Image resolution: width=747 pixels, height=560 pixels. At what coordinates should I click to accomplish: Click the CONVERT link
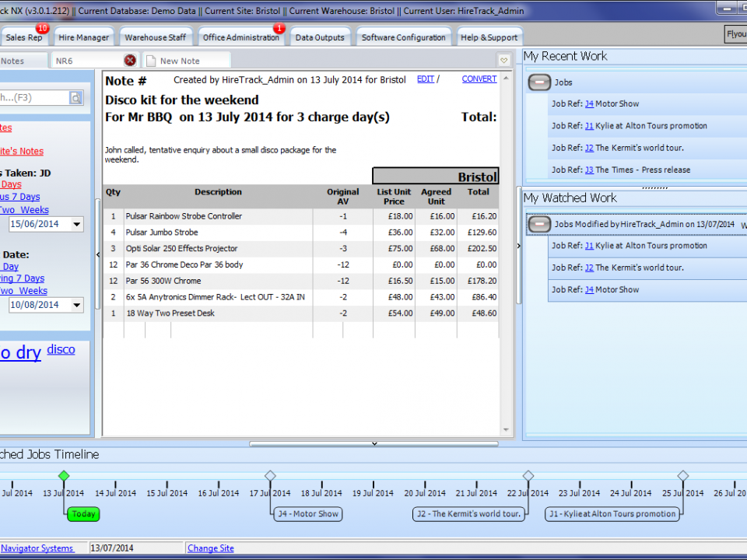479,79
